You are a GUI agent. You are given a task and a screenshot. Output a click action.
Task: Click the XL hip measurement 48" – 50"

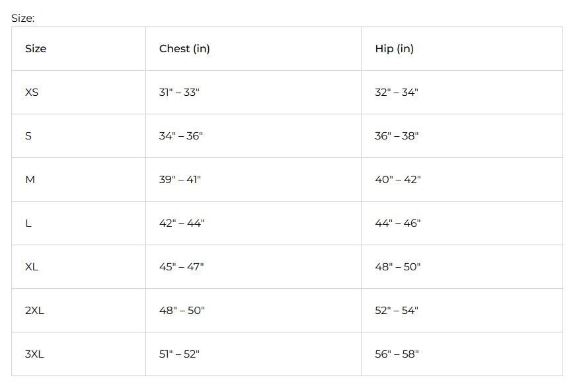[398, 267]
